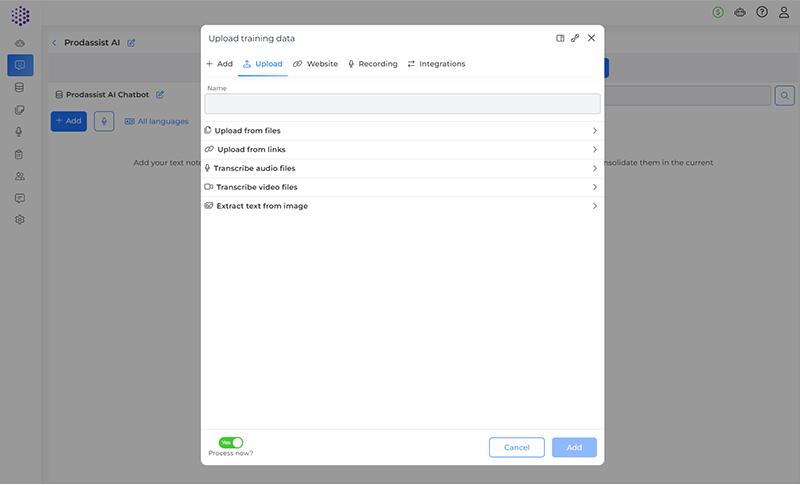Viewport: 800px width, 485px height.
Task: Click the Name input field
Action: point(402,104)
